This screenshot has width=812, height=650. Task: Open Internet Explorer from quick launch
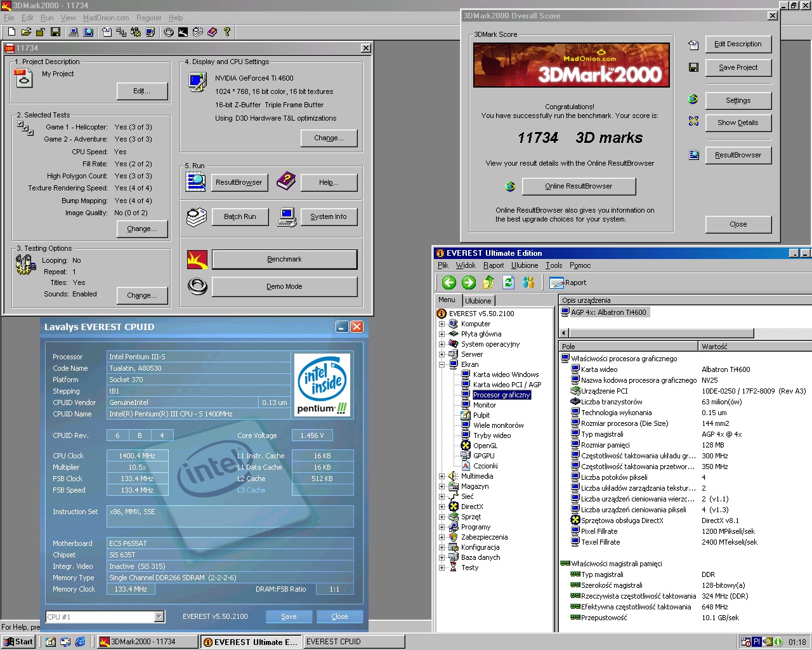(x=80, y=642)
